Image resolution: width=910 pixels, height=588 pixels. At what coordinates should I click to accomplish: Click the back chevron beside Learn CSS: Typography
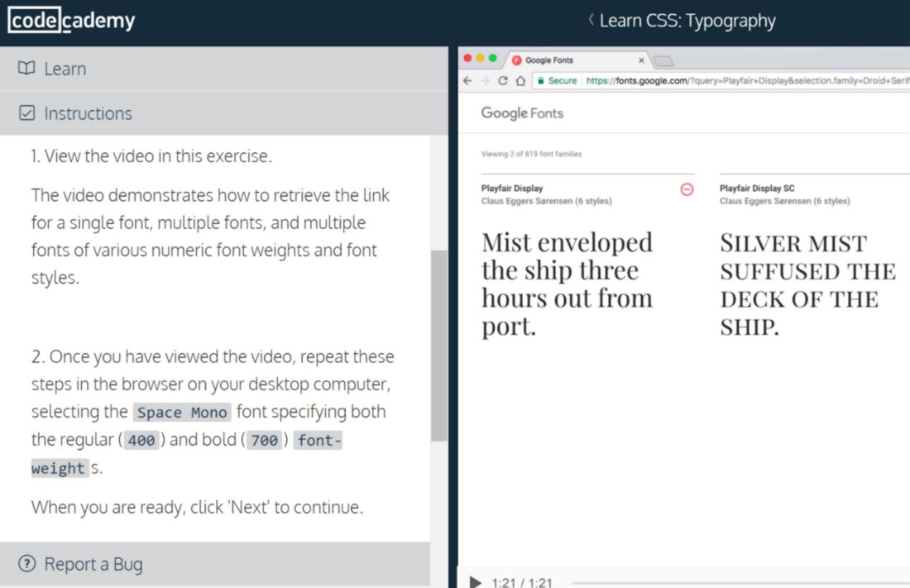click(x=591, y=20)
